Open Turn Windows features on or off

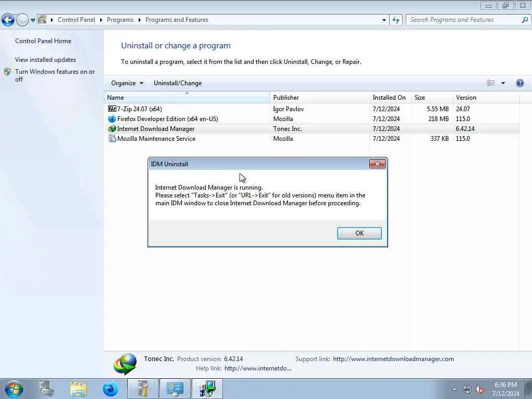click(55, 75)
